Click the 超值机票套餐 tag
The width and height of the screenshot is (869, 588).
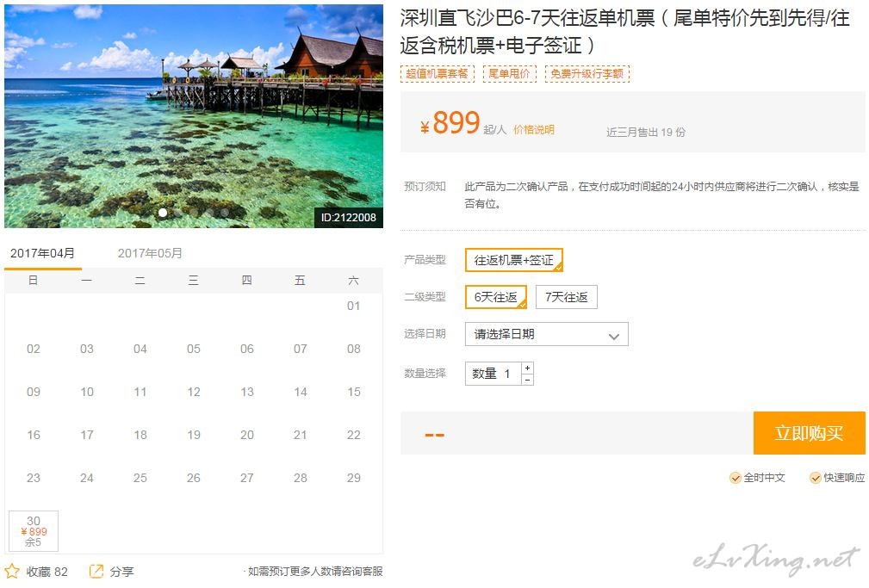[x=438, y=74]
